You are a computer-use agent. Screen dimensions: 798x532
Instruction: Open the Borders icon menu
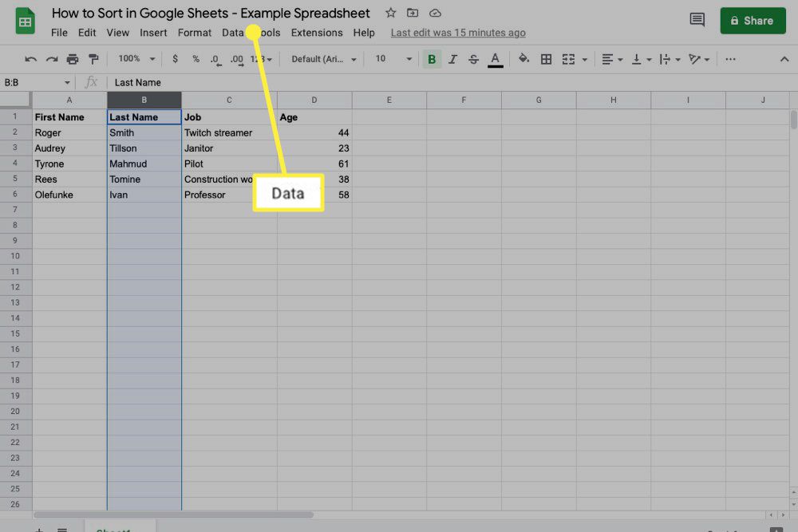point(546,60)
